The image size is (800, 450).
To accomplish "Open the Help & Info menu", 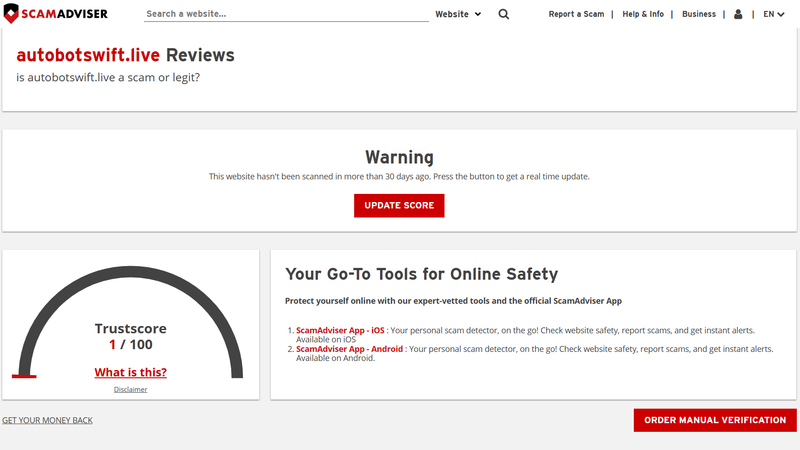I will pyautogui.click(x=643, y=14).
